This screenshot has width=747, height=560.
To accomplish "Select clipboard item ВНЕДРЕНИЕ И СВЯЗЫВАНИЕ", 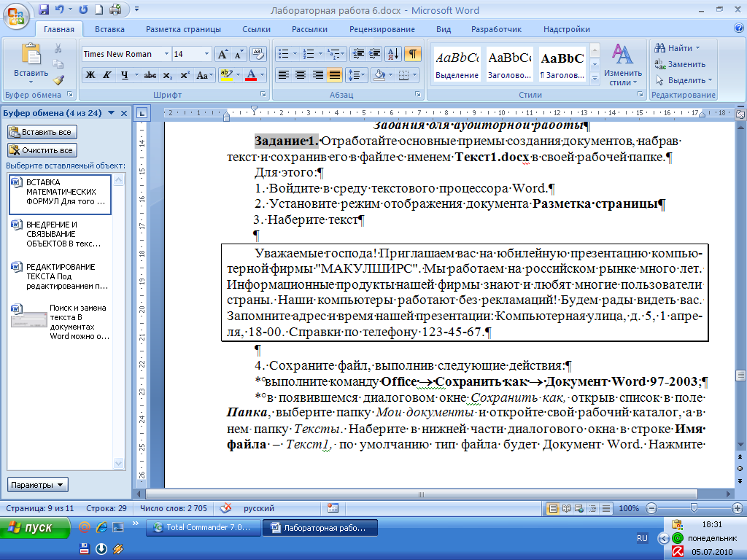I will (60, 234).
